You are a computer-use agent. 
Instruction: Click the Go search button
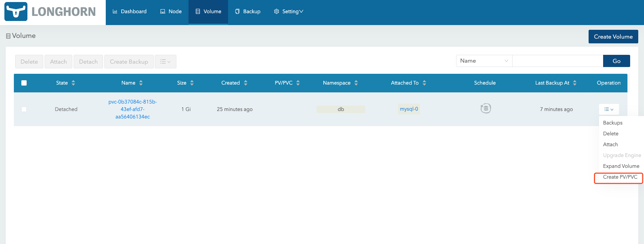[x=616, y=61]
